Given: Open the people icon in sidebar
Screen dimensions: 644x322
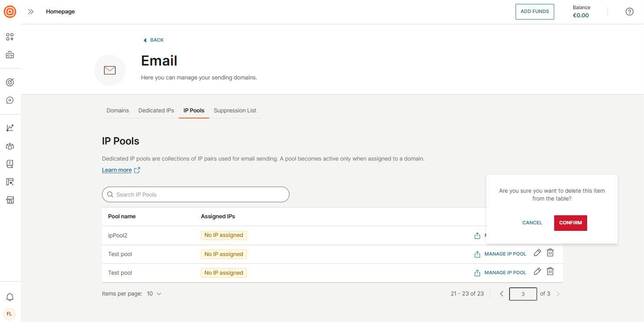Looking at the screenshot, I should point(10,146).
